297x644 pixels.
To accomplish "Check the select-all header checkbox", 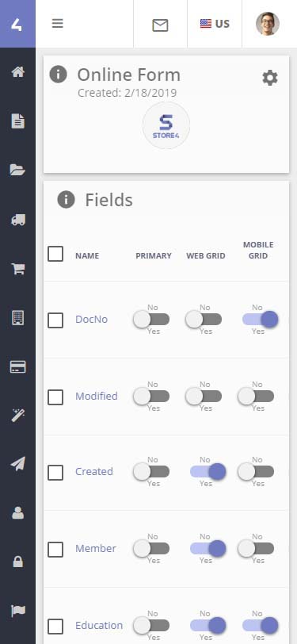I will [55, 254].
